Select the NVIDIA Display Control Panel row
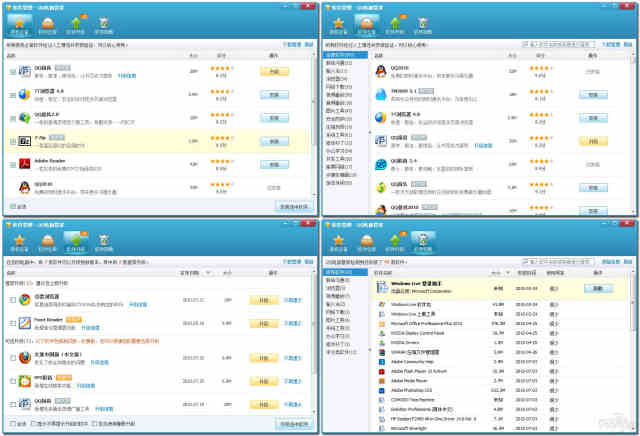Viewport: 640px width, 436px height. [x=502, y=333]
